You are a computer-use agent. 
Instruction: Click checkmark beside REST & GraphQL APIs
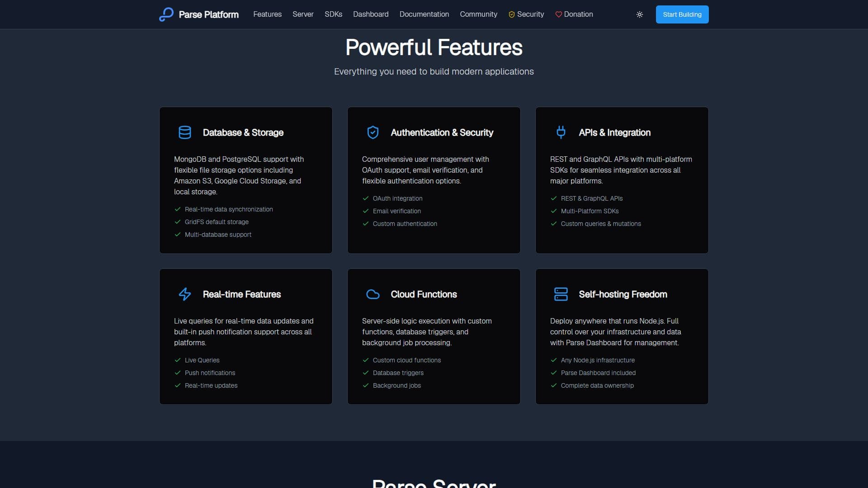click(x=554, y=198)
